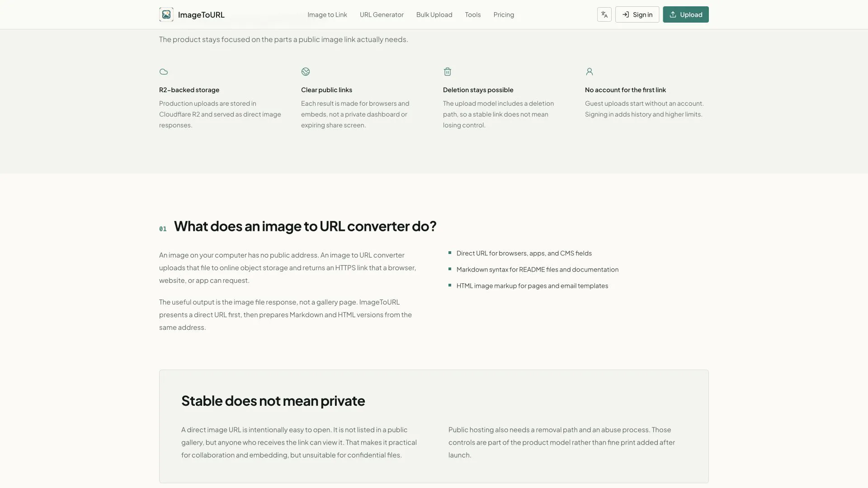Click paragraph starting A direct image URL is intentionally
Image resolution: width=868 pixels, height=488 pixels.
point(299,442)
